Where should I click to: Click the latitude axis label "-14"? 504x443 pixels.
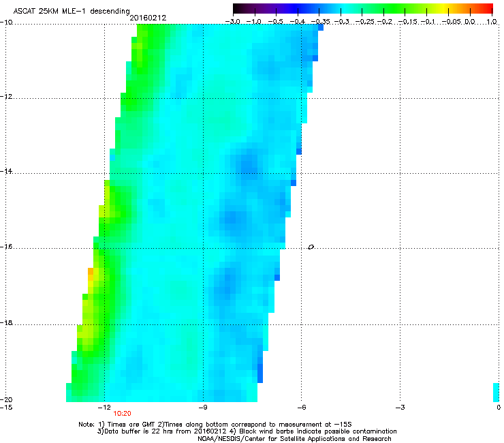[6, 171]
